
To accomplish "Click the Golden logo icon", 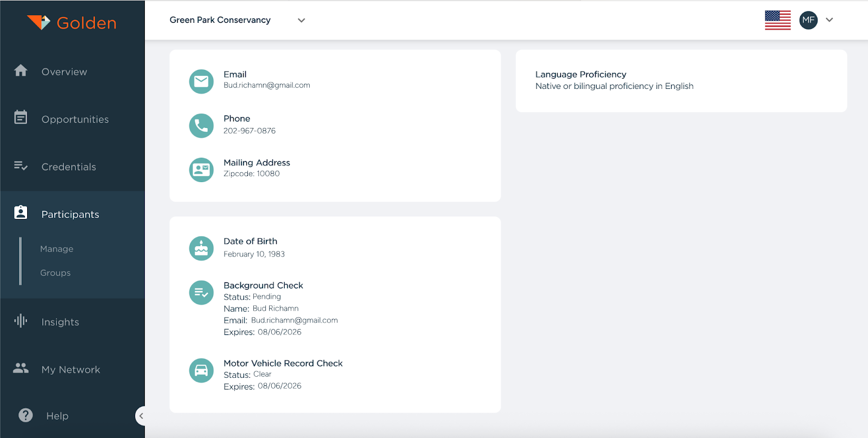I will pyautogui.click(x=39, y=22).
